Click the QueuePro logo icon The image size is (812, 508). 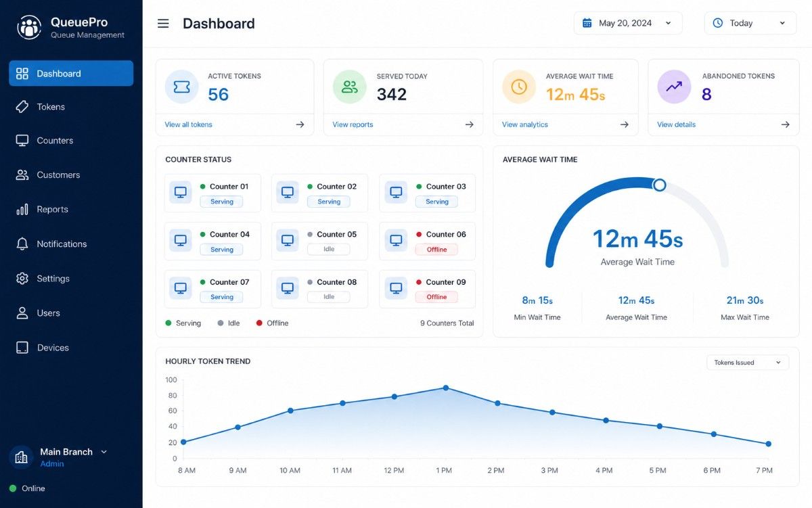29,27
